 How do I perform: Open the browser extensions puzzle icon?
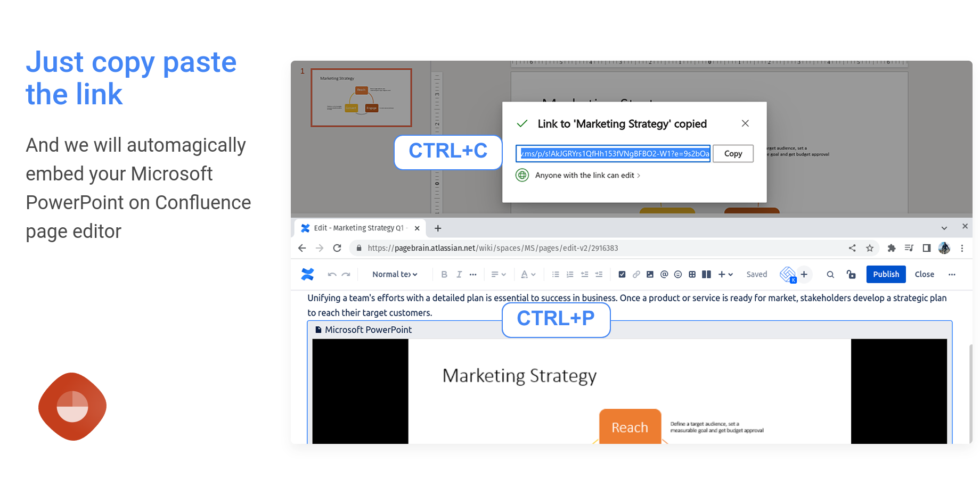tap(892, 248)
